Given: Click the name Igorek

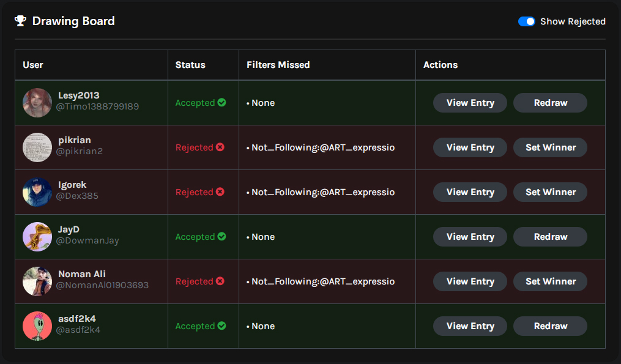Looking at the screenshot, I should 72,185.
